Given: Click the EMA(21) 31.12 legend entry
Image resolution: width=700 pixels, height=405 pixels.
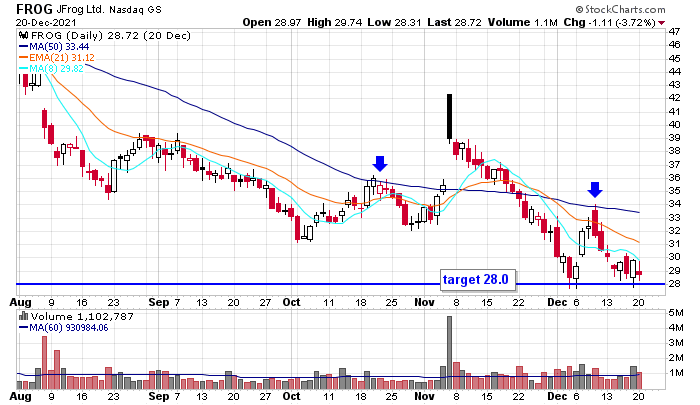Looking at the screenshot, I should (57, 57).
